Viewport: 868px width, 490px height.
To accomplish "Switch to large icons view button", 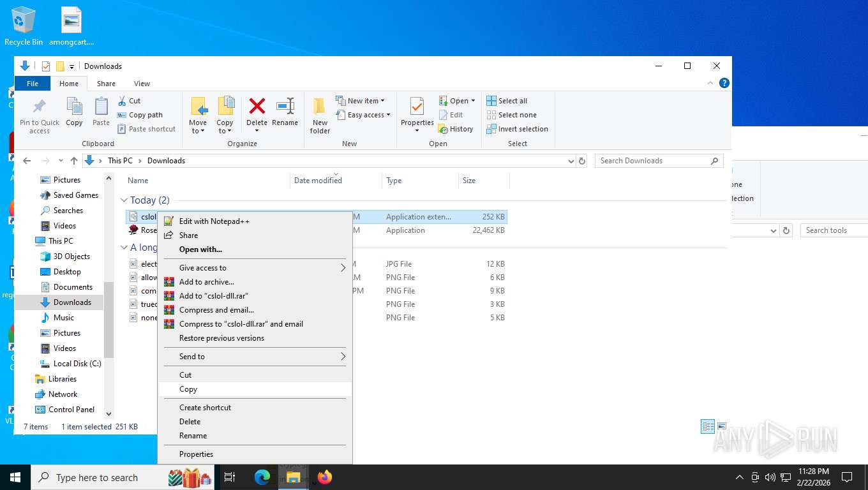I will click(x=722, y=427).
